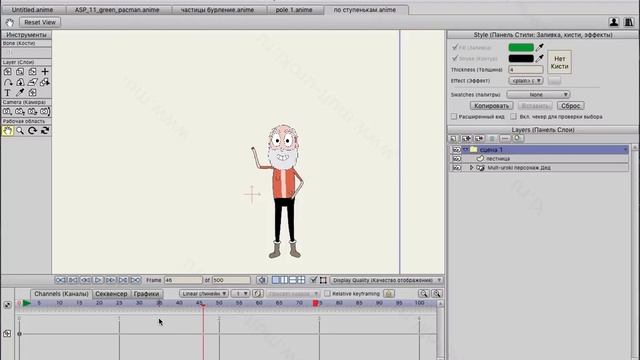The width and height of the screenshot is (640, 360).
Task: Select the Eyedropper tool in tools panel
Action: click(x=20, y=93)
